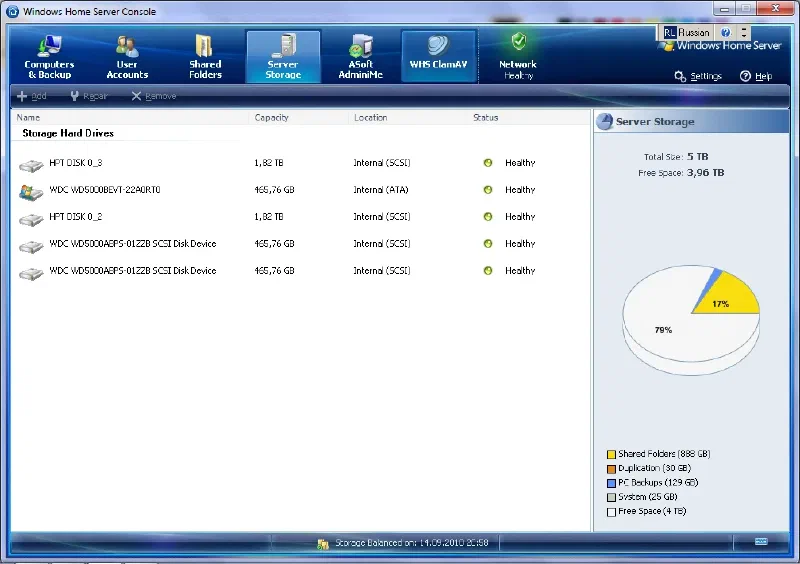Select the HPT DISK 0_2 drive row
The height and width of the screenshot is (564, 800).
click(76, 217)
